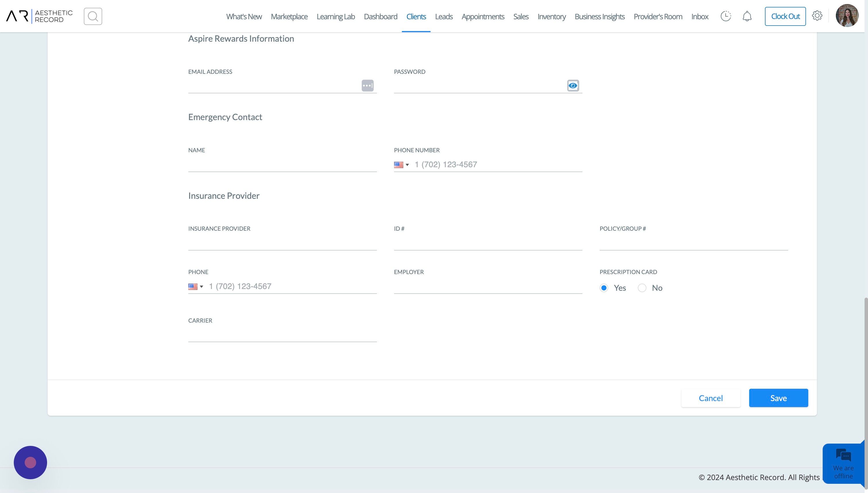Image resolution: width=868 pixels, height=493 pixels.
Task: Open the search icon in header
Action: click(x=93, y=16)
